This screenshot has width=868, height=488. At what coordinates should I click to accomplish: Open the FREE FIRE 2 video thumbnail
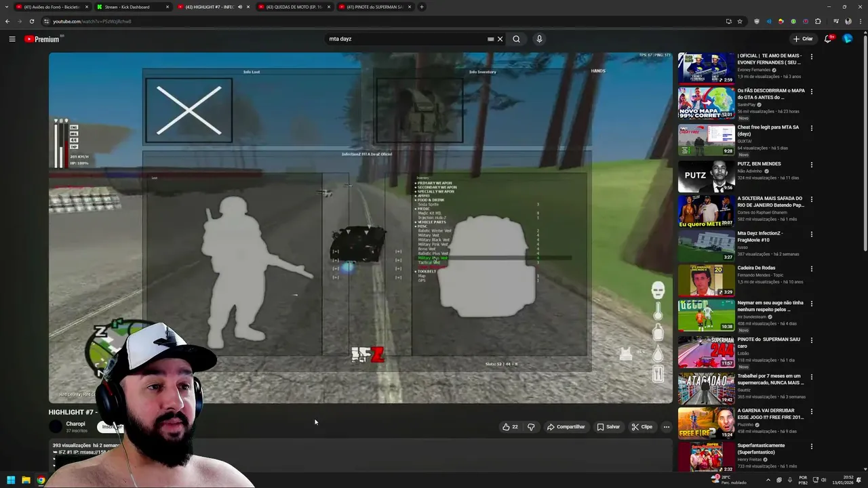pos(706,423)
